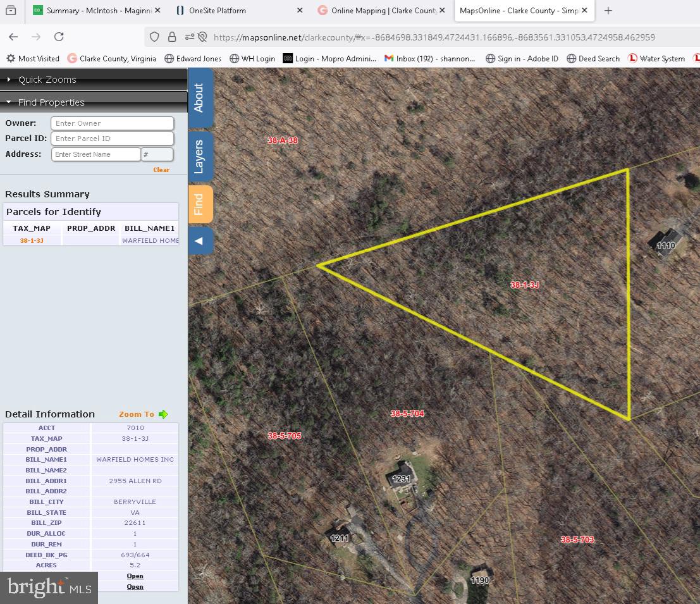Switch to the Layers panel

click(200, 156)
